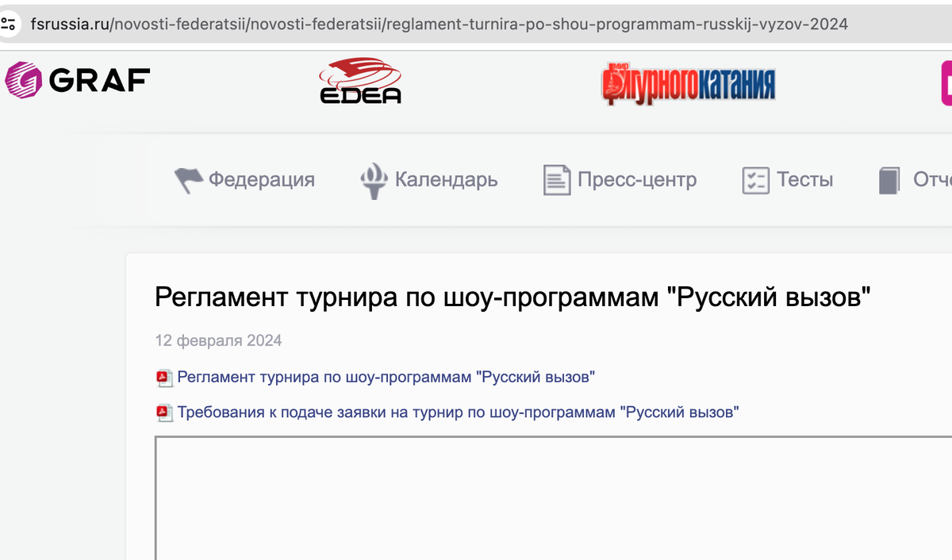The image size is (952, 560).
Task: Open the GRAF sponsor logo
Action: pyautogui.click(x=77, y=79)
